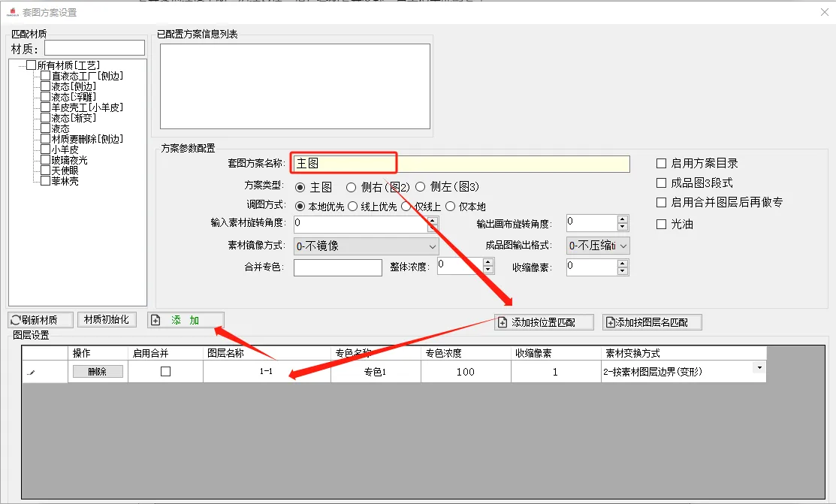Open the 成品图输出格式 dropdown
836x504 pixels.
[x=598, y=246]
